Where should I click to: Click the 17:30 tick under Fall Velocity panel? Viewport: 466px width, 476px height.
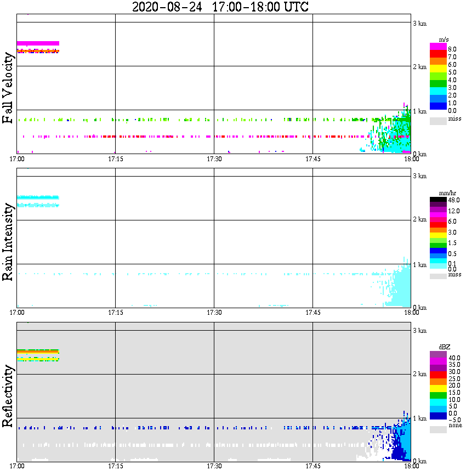pos(214,159)
